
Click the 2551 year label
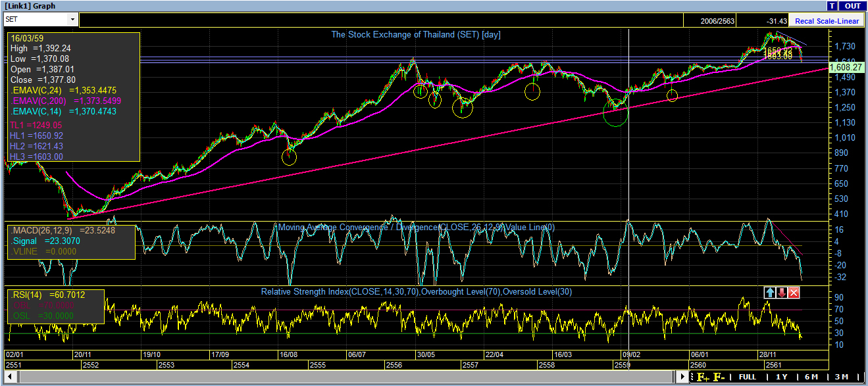[13, 365]
